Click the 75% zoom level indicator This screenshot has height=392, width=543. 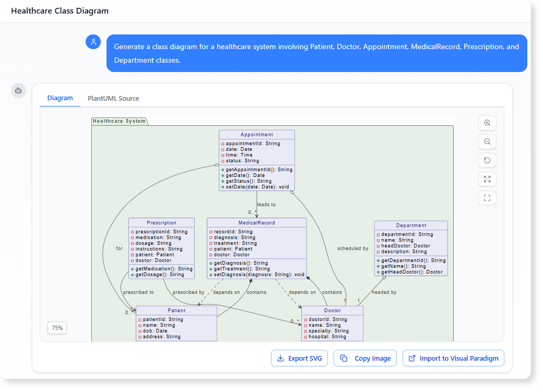point(57,328)
